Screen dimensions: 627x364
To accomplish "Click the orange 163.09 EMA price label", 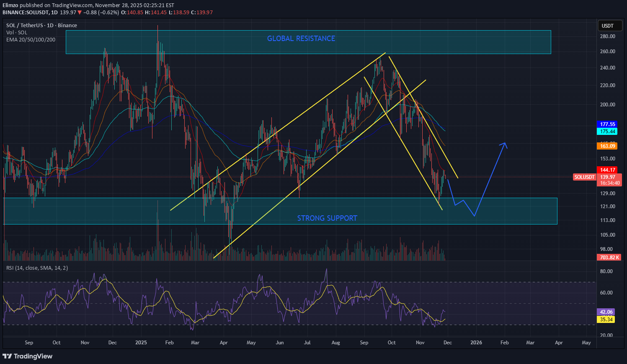I will click(x=607, y=146).
